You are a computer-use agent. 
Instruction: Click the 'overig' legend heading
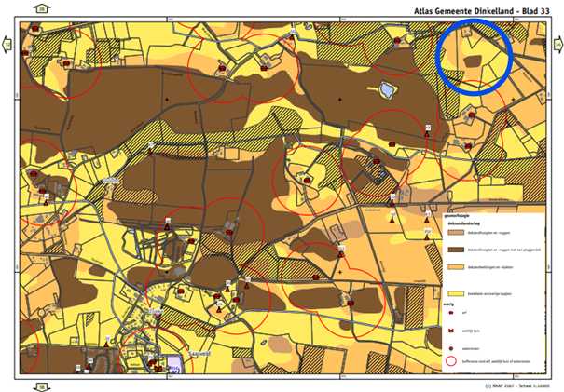pyautogui.click(x=448, y=304)
